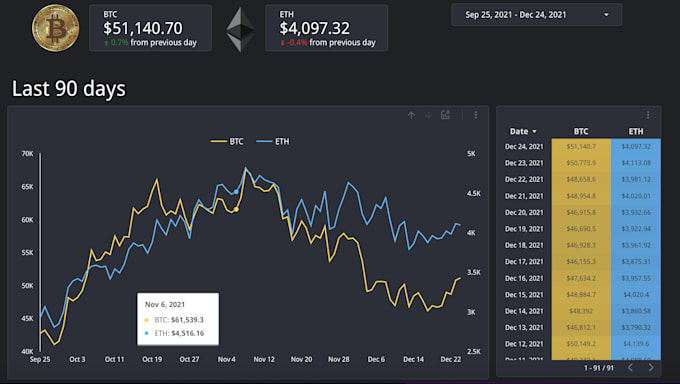Select the Dec 13, 2021 date cell

[x=524, y=328]
